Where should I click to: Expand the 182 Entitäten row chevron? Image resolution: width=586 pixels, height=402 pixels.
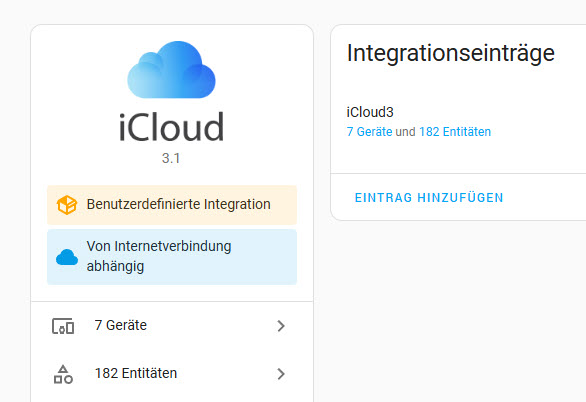pyautogui.click(x=281, y=374)
